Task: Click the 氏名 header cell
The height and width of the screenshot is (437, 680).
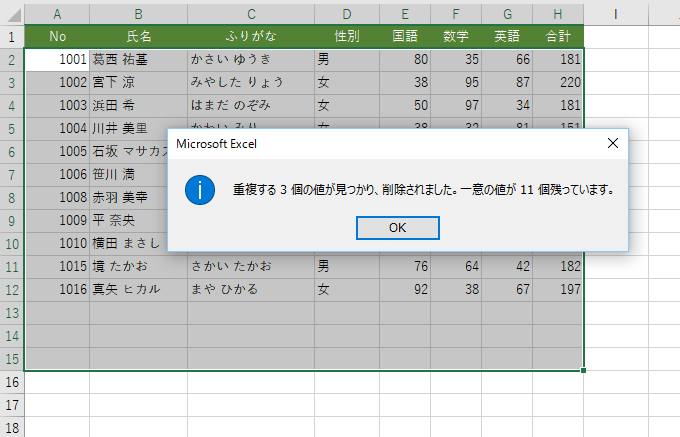Action: click(x=138, y=36)
